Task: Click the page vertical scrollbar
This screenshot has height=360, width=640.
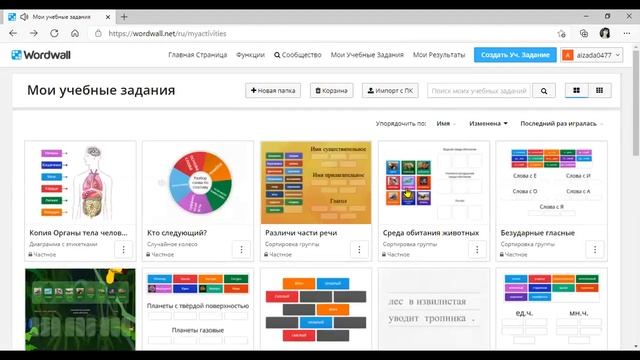Action: 636,102
